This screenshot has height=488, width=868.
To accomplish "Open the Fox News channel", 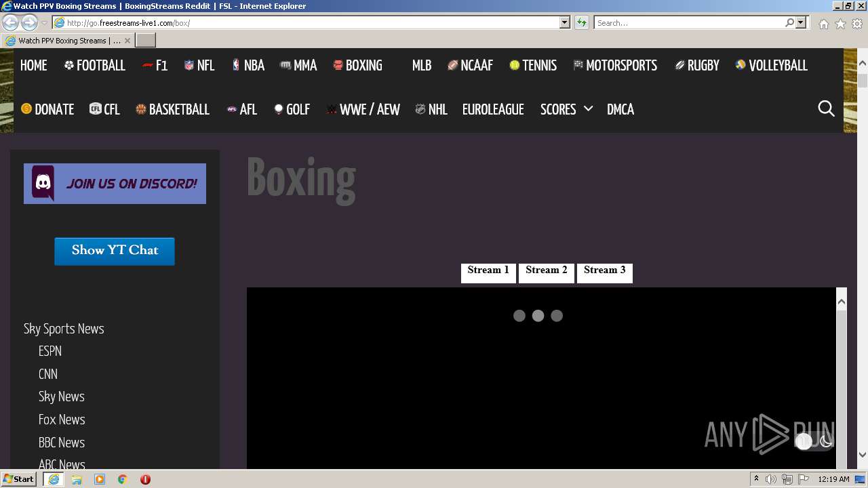I will (62, 420).
